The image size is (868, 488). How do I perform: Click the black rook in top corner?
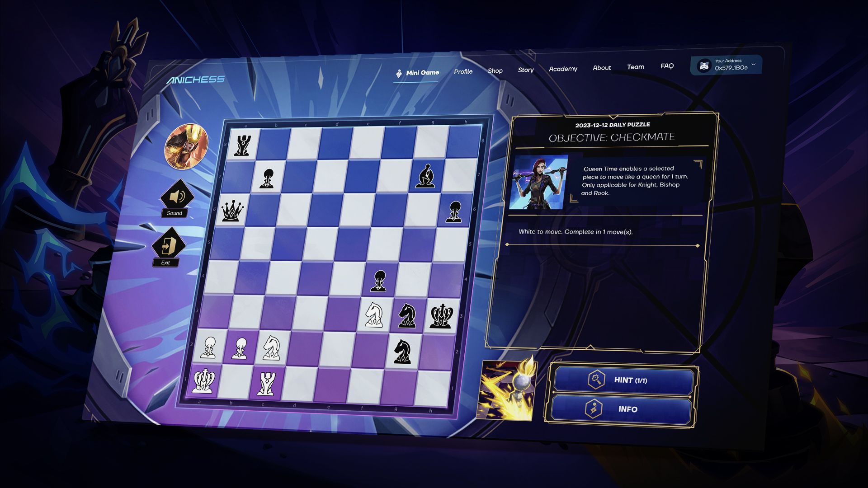point(242,145)
